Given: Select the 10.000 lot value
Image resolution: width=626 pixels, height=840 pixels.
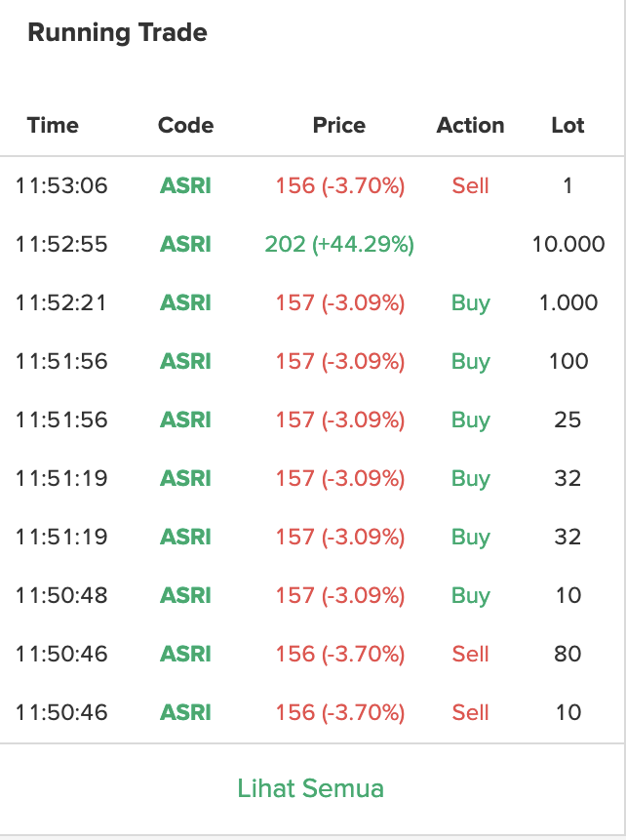Looking at the screenshot, I should pos(568,244).
